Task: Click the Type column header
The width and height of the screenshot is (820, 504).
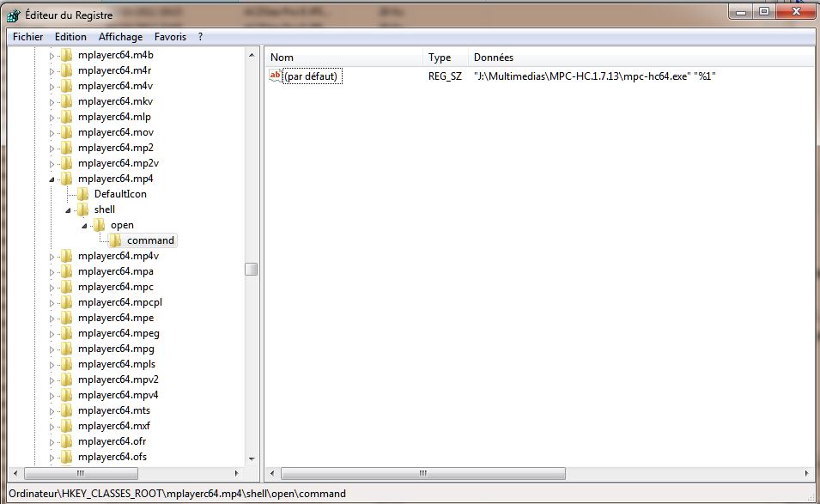Action: pos(446,58)
